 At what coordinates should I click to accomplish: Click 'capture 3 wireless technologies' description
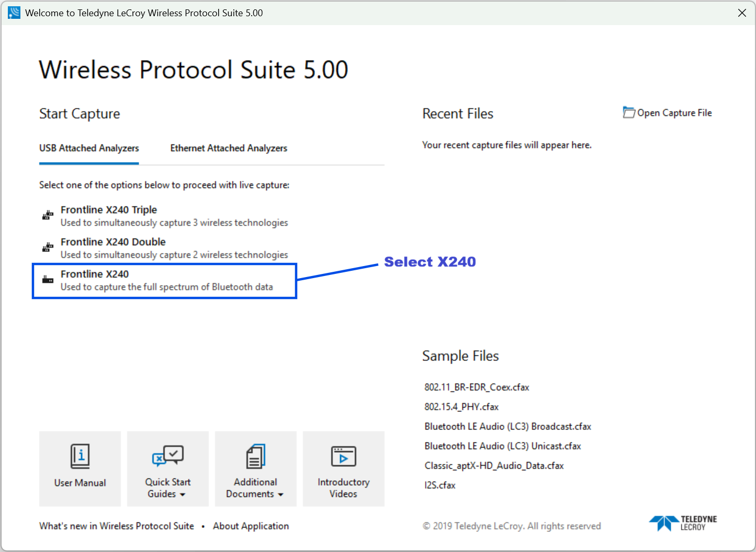(x=174, y=223)
